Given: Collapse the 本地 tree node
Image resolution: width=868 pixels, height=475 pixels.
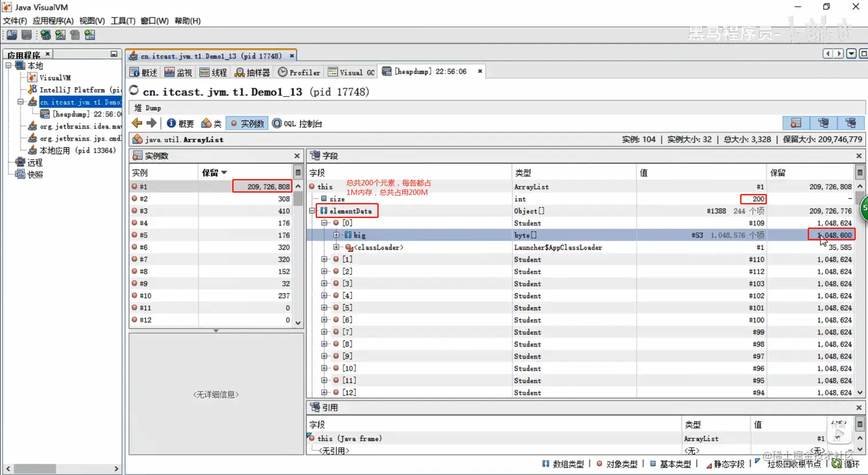Looking at the screenshot, I should [9, 65].
